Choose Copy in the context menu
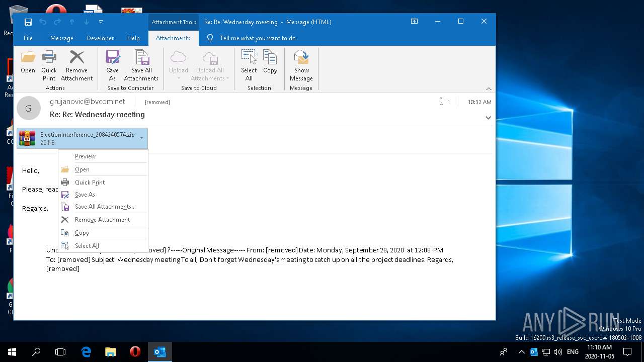Image resolution: width=644 pixels, height=362 pixels. (x=103, y=233)
